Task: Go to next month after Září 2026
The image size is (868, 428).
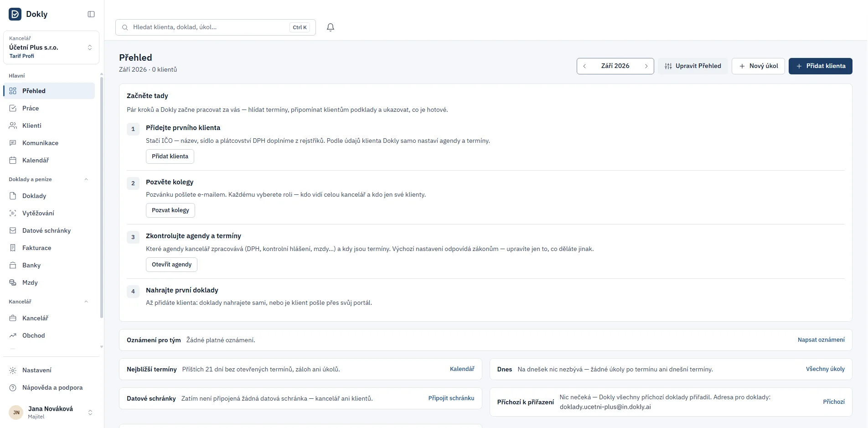Action: point(646,66)
